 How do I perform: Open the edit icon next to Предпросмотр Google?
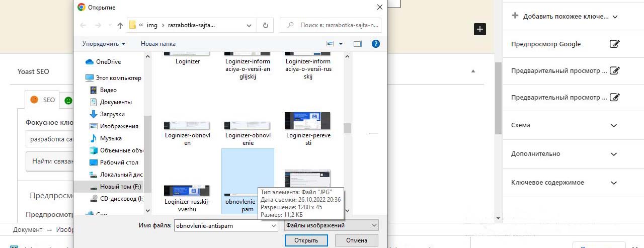[614, 44]
